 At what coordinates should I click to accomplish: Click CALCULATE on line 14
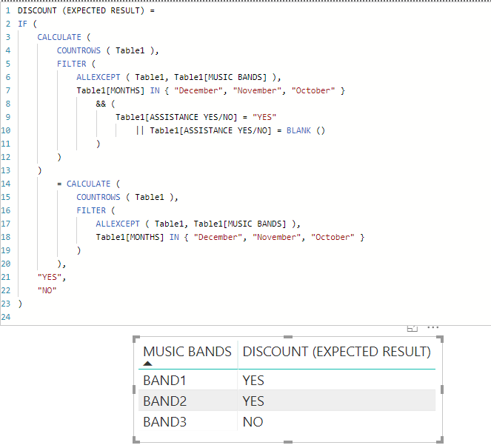coord(89,184)
